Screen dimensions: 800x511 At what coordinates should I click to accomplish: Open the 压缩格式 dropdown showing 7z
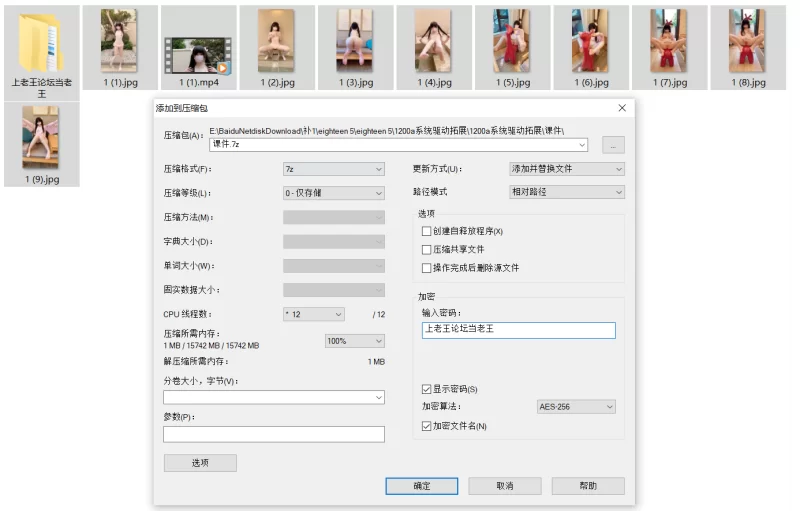click(334, 169)
